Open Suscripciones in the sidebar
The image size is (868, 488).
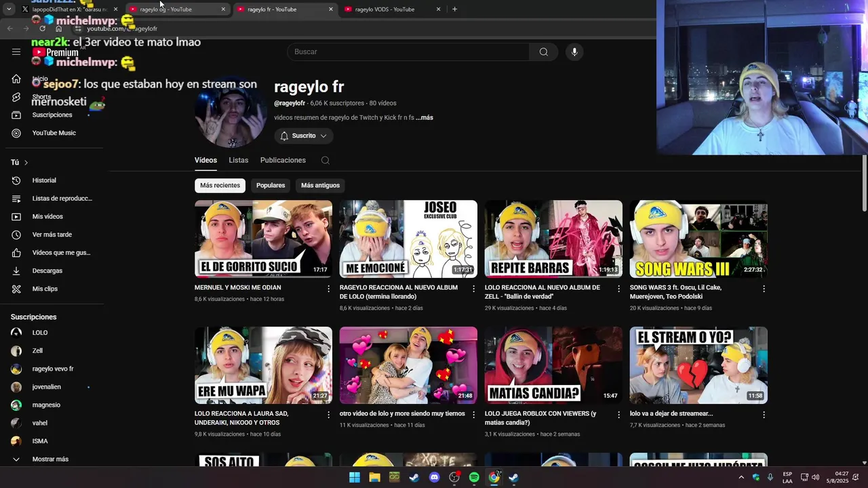[52, 115]
